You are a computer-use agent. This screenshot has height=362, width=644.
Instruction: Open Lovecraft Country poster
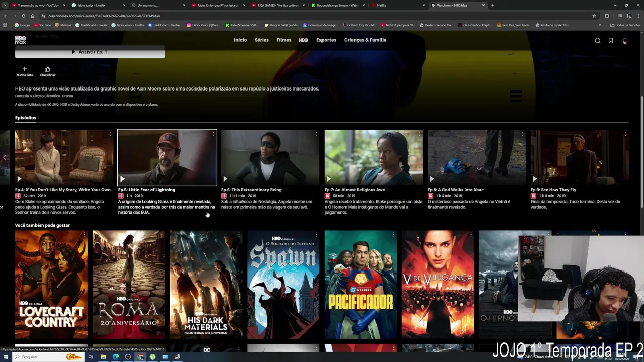pyautogui.click(x=51, y=285)
